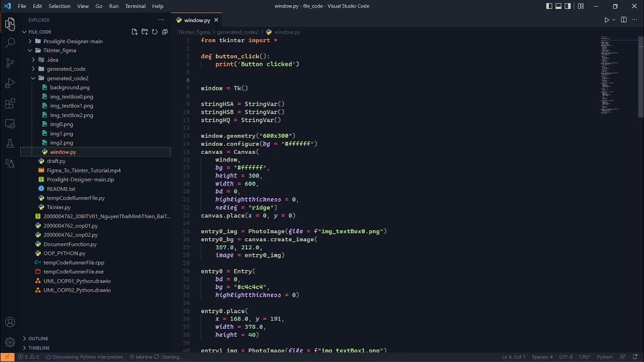This screenshot has width=644, height=362.
Task: Open the Accounts menu icon
Action: coord(10,322)
